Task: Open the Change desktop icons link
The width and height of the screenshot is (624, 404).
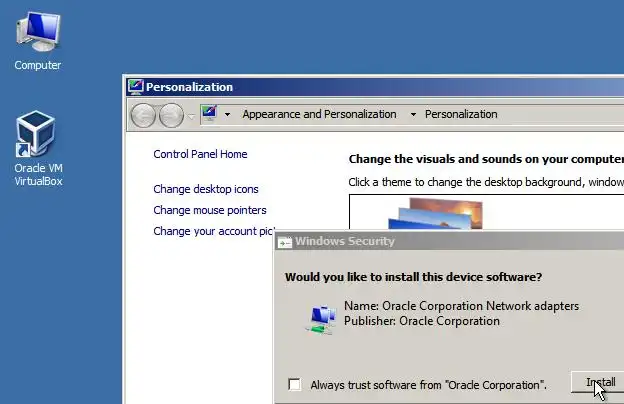Action: 206,189
